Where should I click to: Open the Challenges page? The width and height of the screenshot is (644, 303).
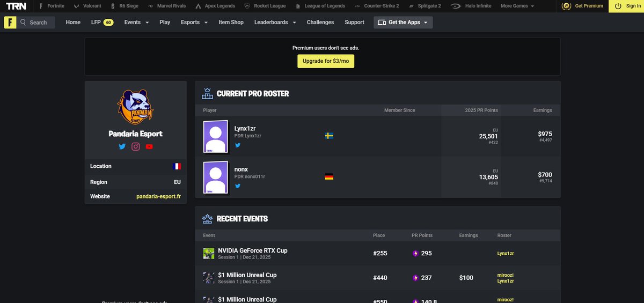pos(320,23)
